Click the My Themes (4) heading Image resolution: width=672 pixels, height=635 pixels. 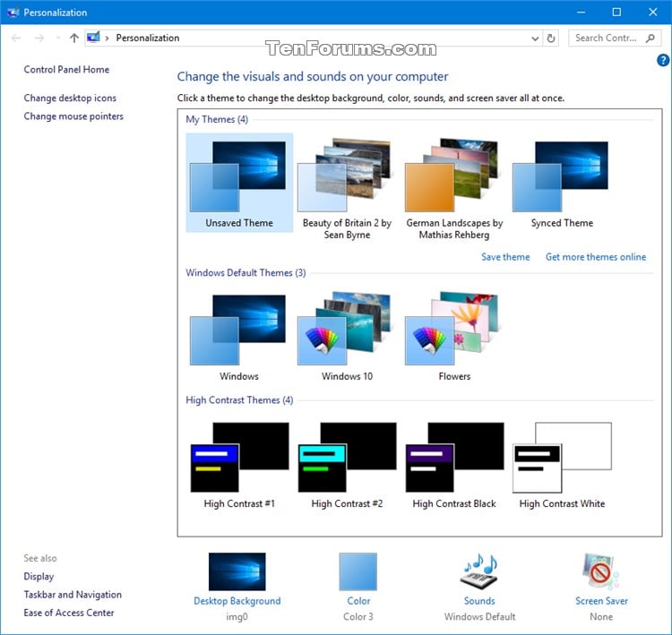pos(217,119)
